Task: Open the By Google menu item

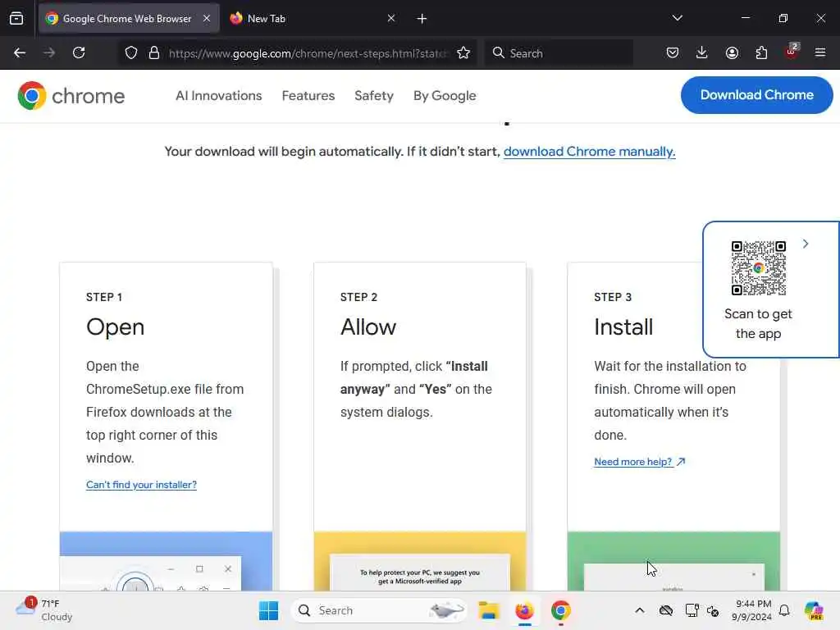Action: tap(445, 96)
